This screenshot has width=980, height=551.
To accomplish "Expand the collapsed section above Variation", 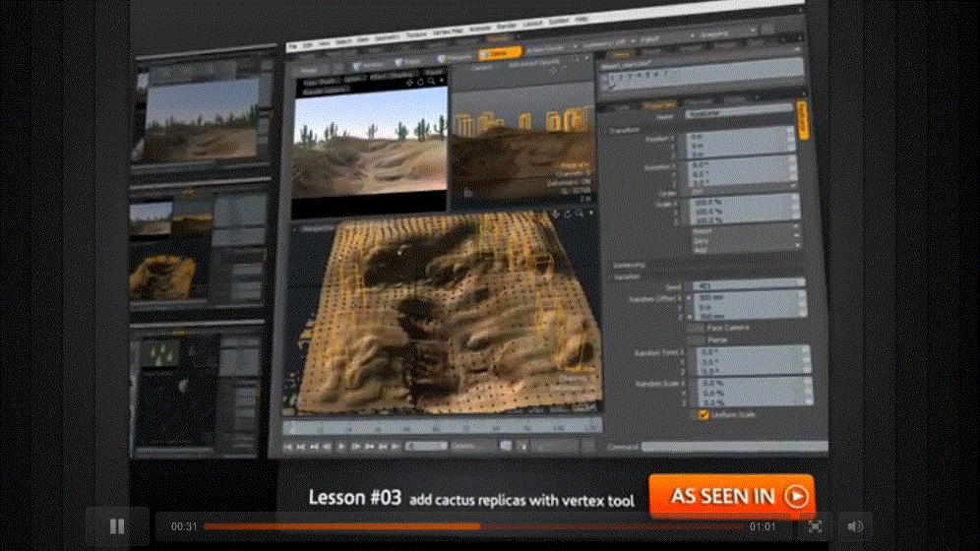I will click(627, 265).
